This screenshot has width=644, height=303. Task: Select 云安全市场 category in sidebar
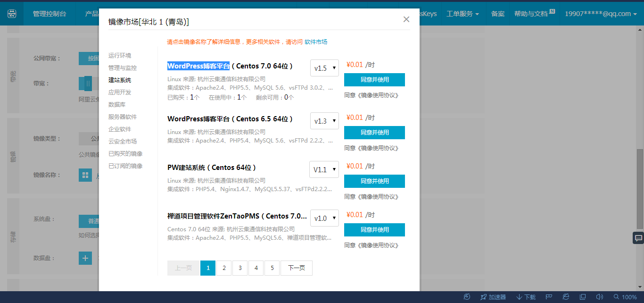[123, 142]
